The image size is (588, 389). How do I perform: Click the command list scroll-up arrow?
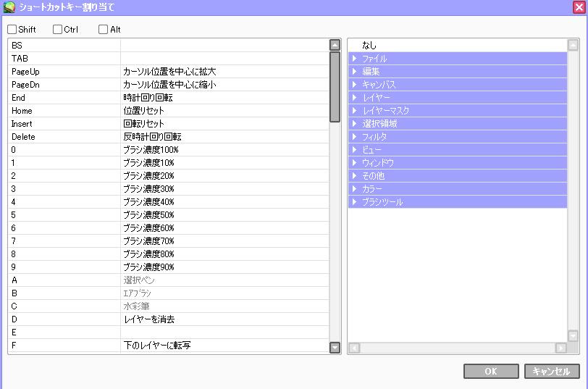click(573, 45)
